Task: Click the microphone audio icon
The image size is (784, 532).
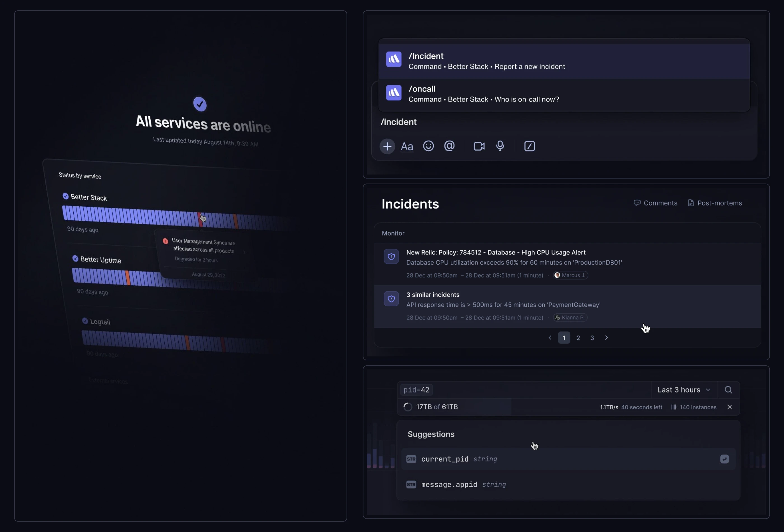Action: pos(500,146)
